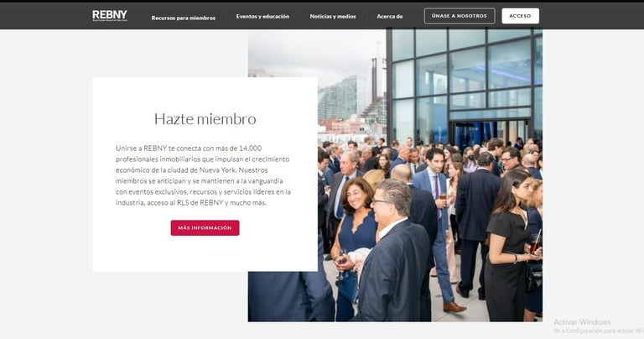Click the white ACCESO button
The width and height of the screenshot is (644, 339).
pyautogui.click(x=520, y=16)
